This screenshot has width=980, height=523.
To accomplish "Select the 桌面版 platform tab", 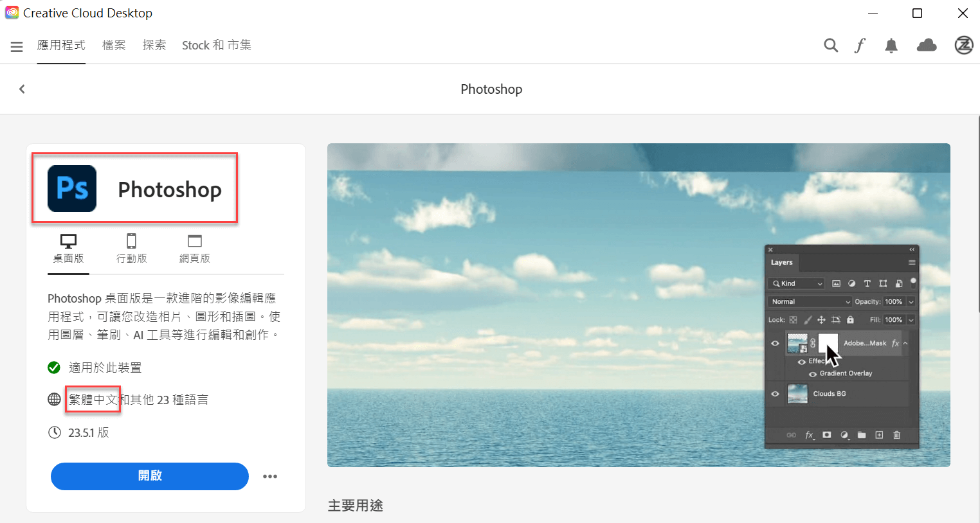I will coord(68,249).
